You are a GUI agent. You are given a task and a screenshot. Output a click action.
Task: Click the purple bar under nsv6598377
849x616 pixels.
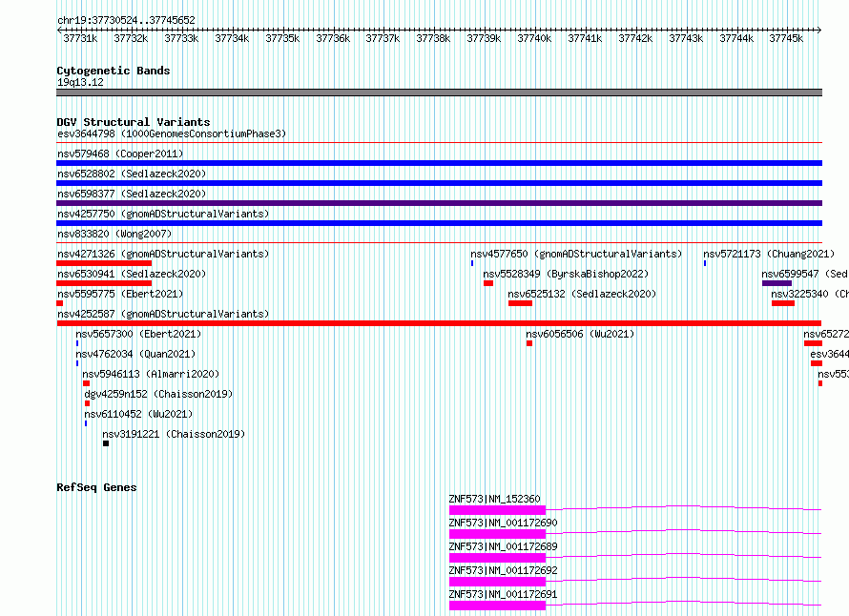tap(439, 203)
